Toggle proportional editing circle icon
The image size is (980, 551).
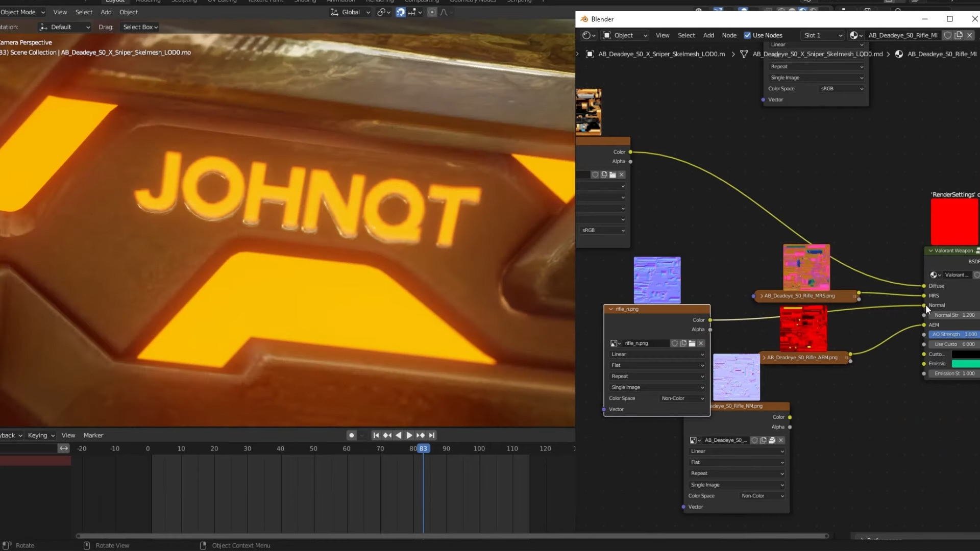[432, 12]
